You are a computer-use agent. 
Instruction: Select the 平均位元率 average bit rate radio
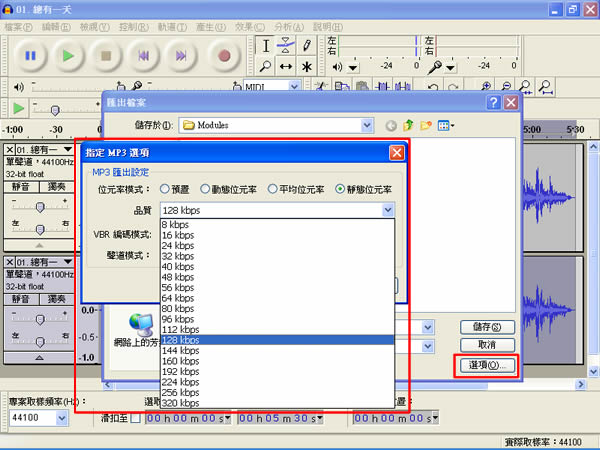point(272,189)
